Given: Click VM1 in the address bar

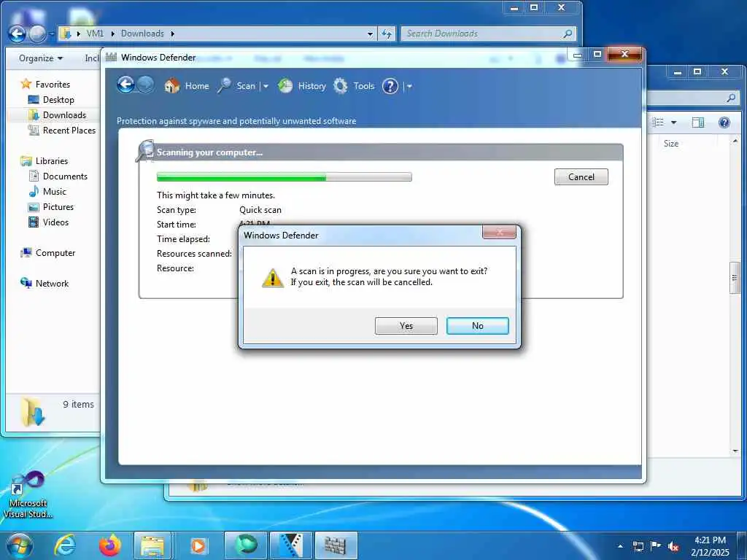Looking at the screenshot, I should click(95, 34).
